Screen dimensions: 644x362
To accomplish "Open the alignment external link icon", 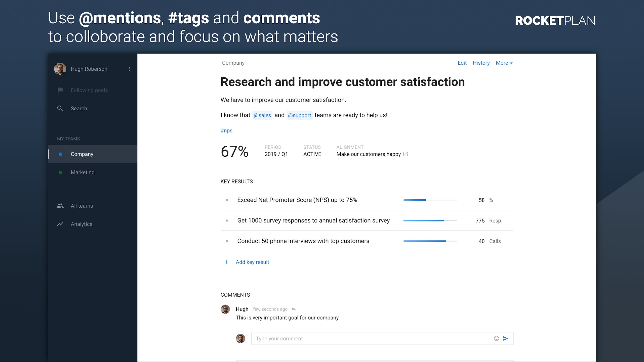I will coord(405,154).
